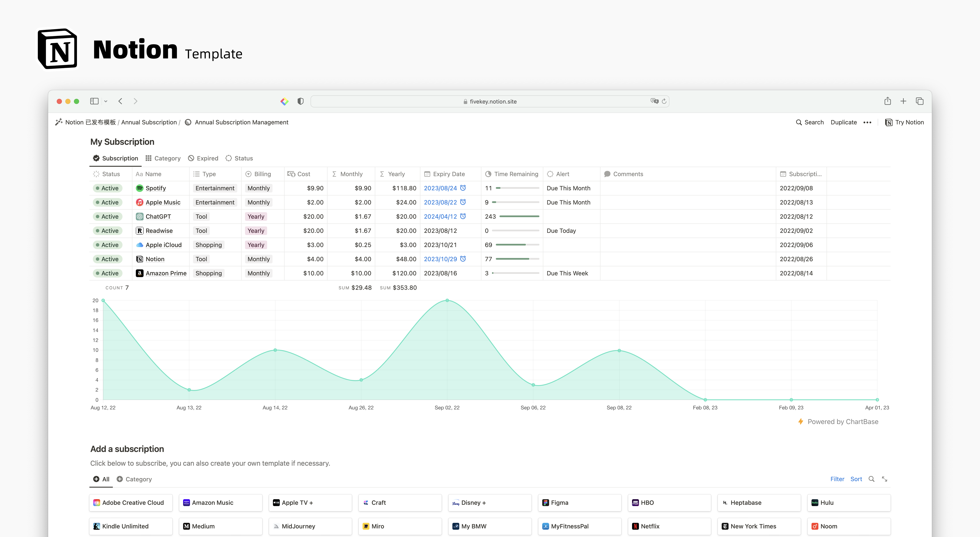The height and width of the screenshot is (537, 980).
Task: Open the Figma template card
Action: coord(579,503)
